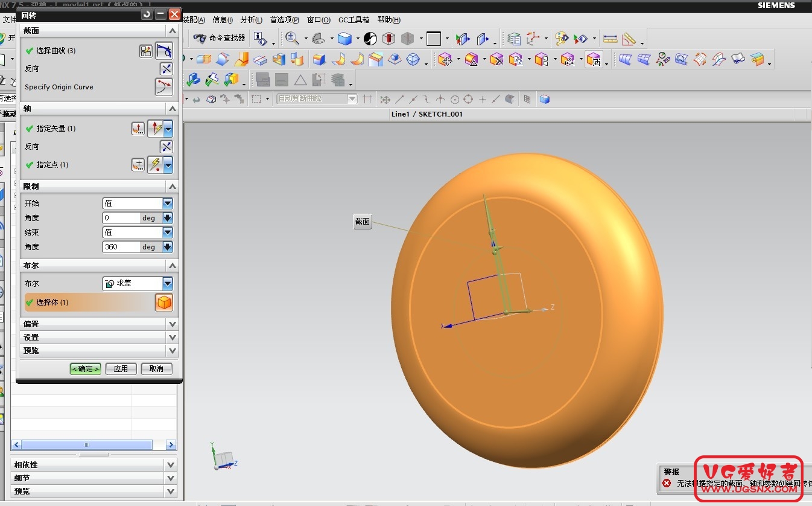Viewport: 812px width, 506px height.
Task: Click the end angle field showing 360
Action: 121,247
